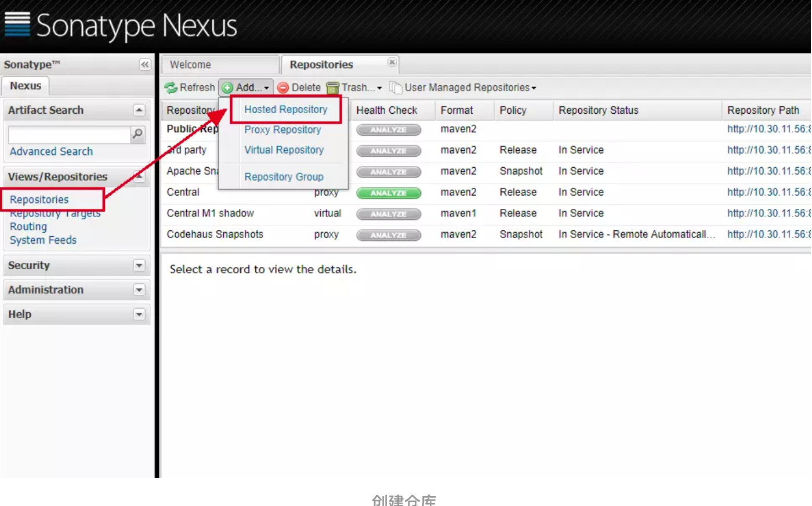812x506 pixels.
Task: Open the Trash... dropdown menu
Action: tap(354, 88)
